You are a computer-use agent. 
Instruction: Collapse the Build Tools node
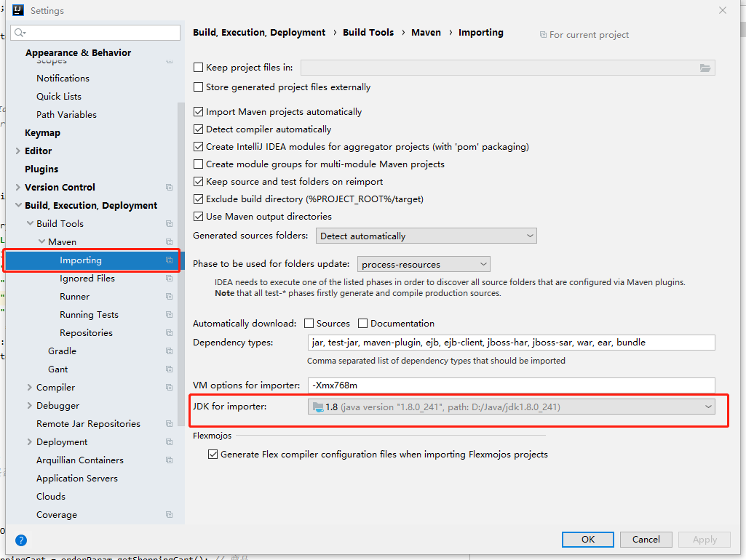pos(30,223)
